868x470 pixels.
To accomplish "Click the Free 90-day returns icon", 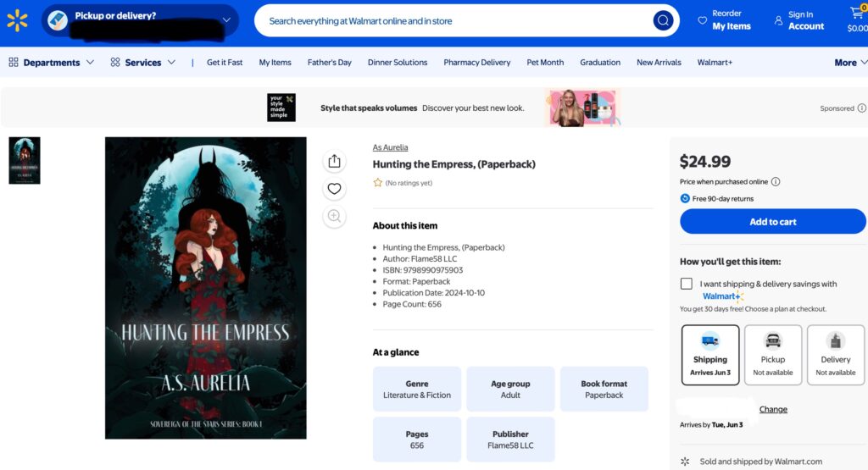I will [x=685, y=198].
